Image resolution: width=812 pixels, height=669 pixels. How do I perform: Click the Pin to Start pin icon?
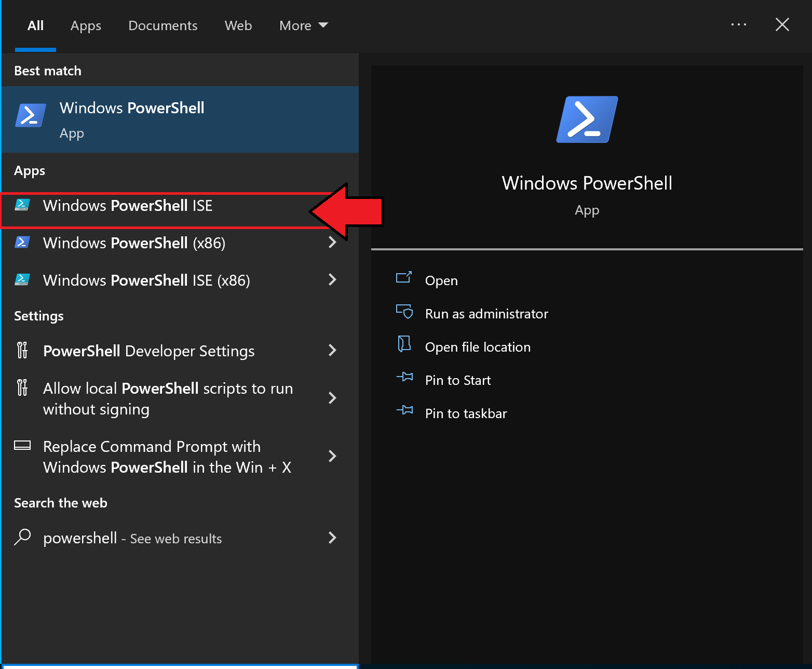tap(404, 378)
